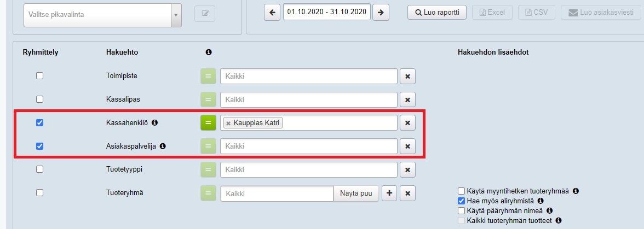Image resolution: width=644 pixels, height=229 pixels.
Task: Click the edit quick selection pencil icon
Action: (205, 14)
